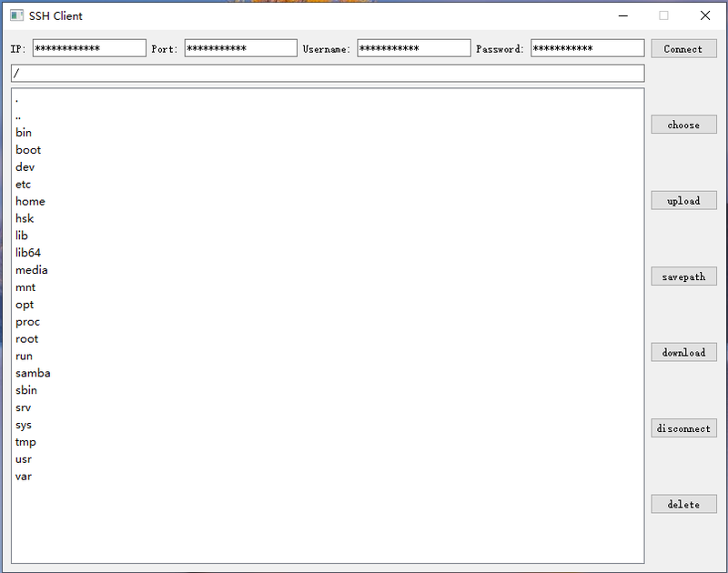
Task: Click the remote path field showing /
Action: coord(328,74)
